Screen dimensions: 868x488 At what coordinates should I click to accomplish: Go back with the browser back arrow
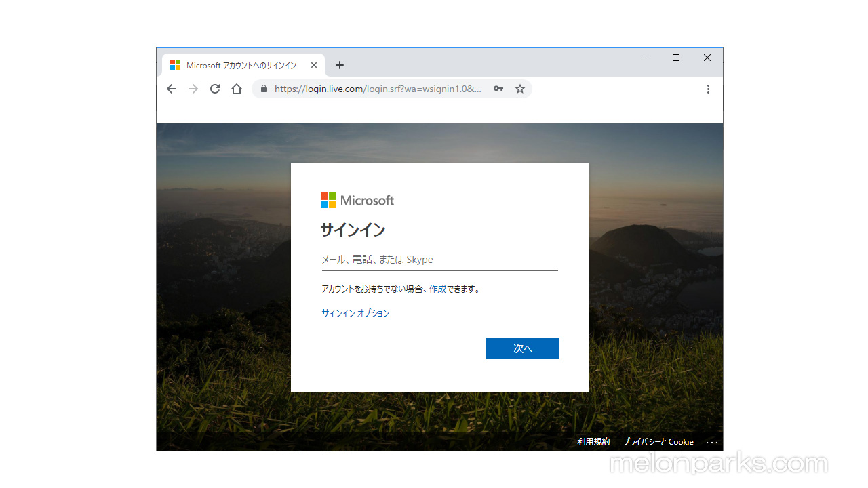click(x=172, y=89)
